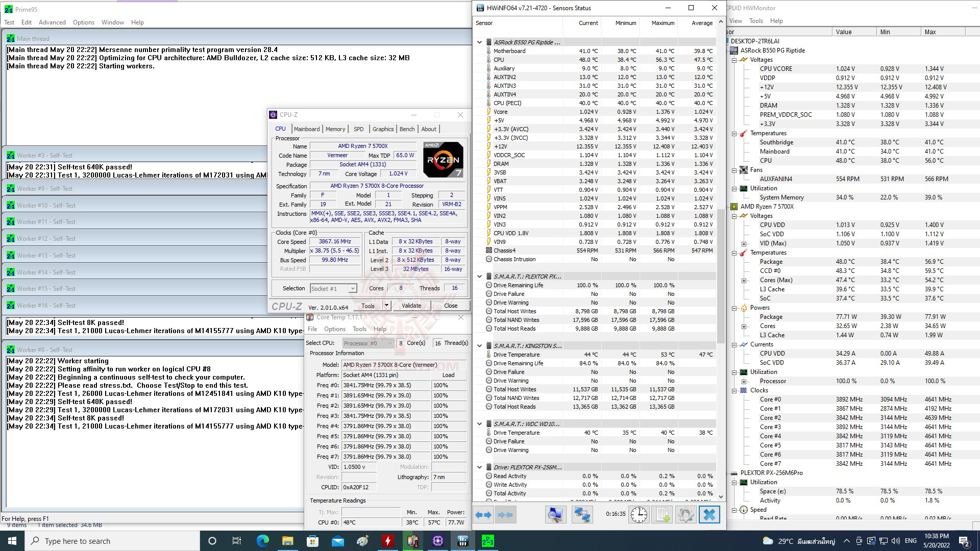The width and height of the screenshot is (980, 551).
Task: Click the HWiNFO expand columns arrows icon
Action: [x=483, y=515]
